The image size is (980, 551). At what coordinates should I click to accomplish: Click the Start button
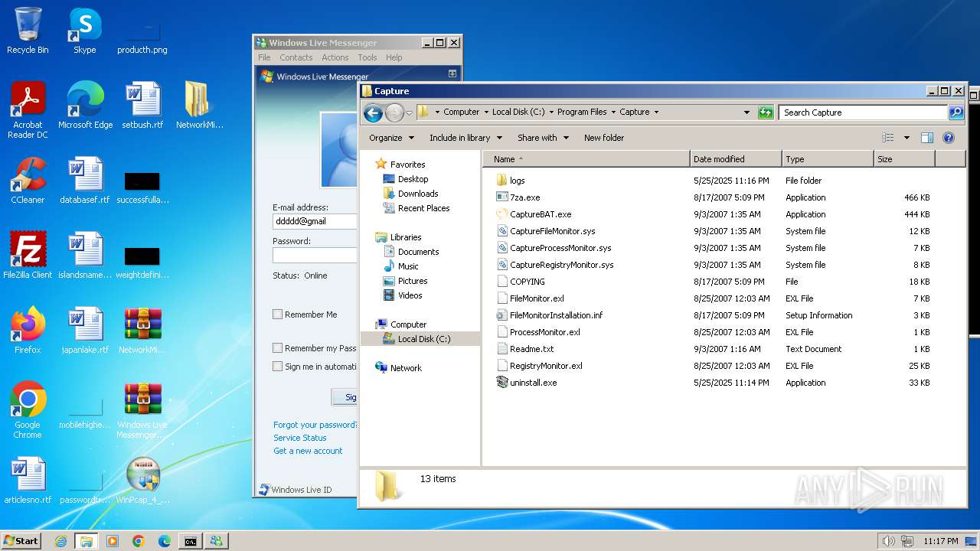[21, 540]
